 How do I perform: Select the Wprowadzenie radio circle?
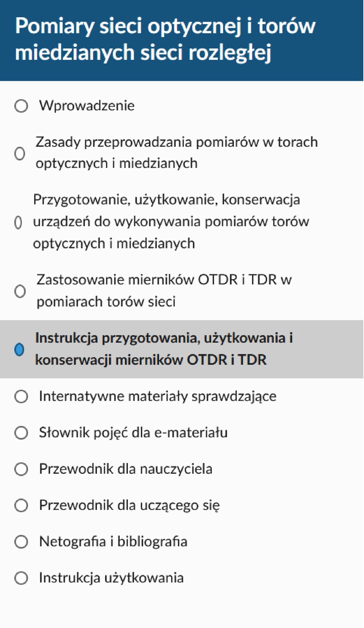pyautogui.click(x=21, y=106)
